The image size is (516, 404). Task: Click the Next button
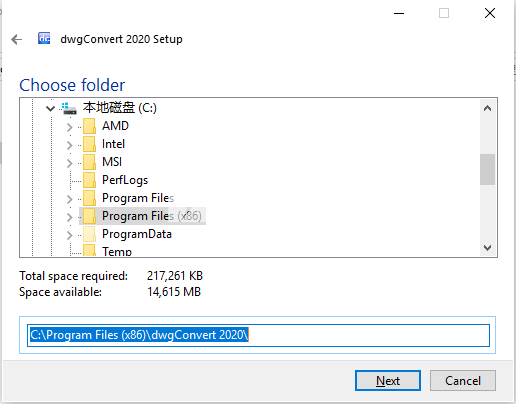tap(388, 380)
